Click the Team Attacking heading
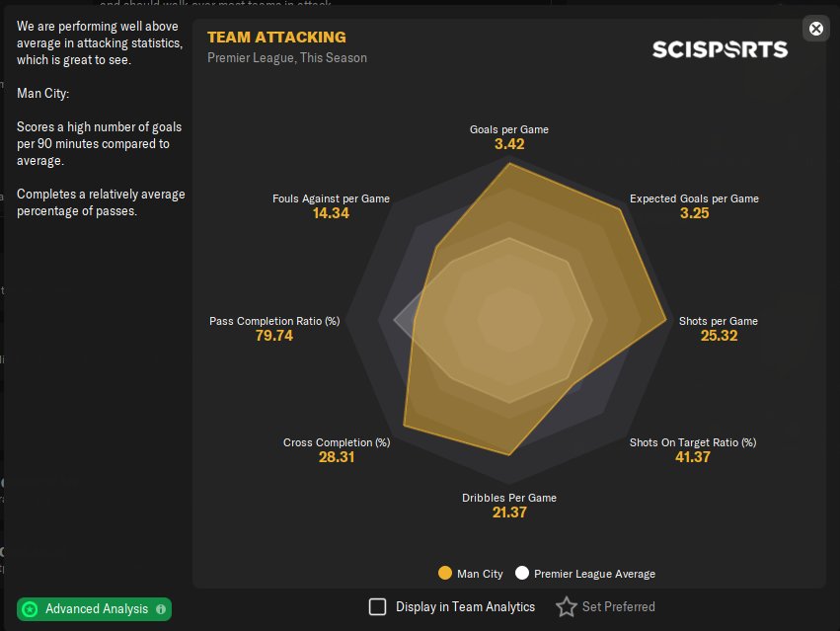 [x=276, y=38]
